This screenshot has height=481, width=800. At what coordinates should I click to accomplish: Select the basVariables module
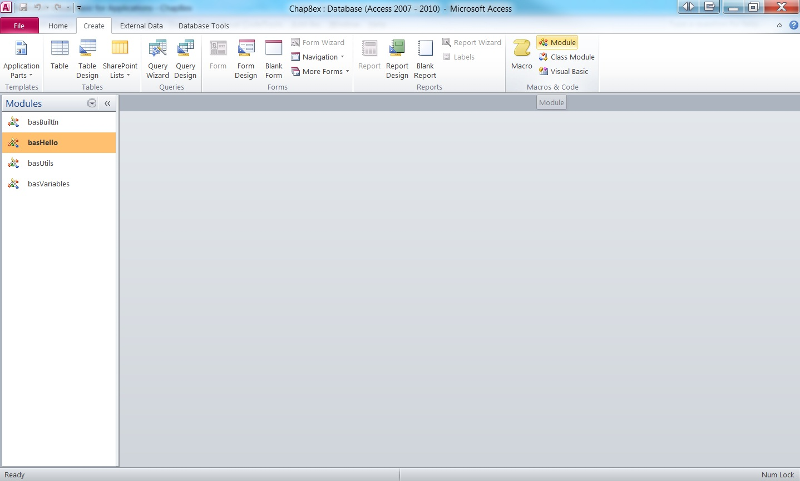pos(59,184)
